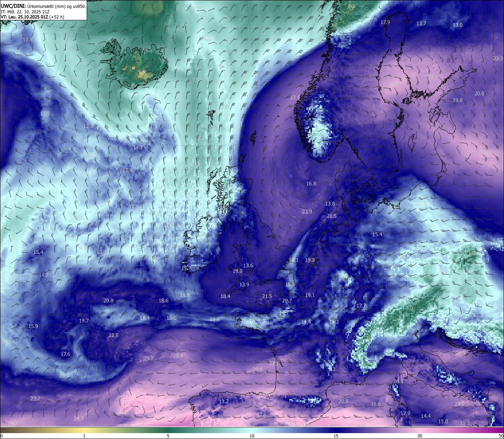Click the 12.9 value label
This screenshot has width=504, height=439.
click(405, 413)
